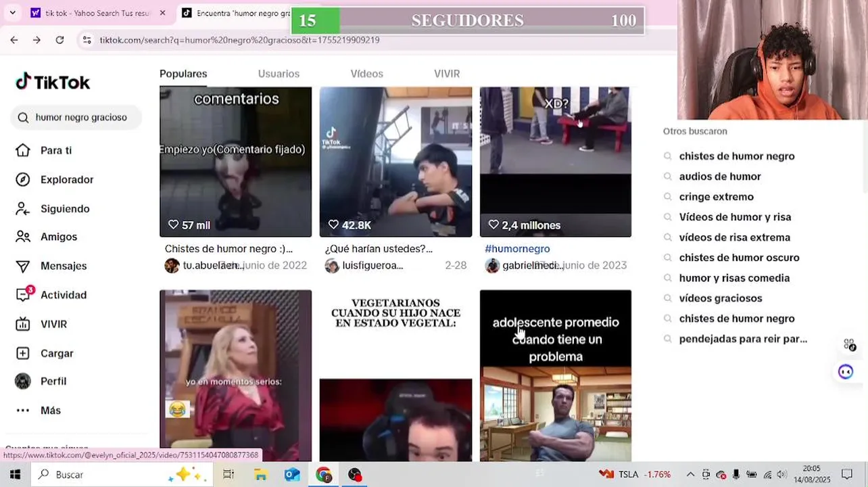Open Actividad notifications icon
This screenshot has height=487, width=868.
coord(23,295)
